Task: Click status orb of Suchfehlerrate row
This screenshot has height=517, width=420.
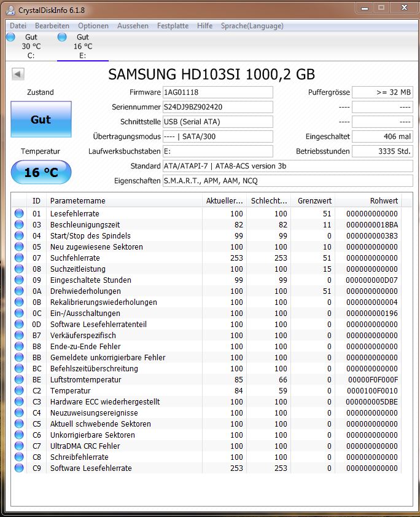Action: (19, 258)
